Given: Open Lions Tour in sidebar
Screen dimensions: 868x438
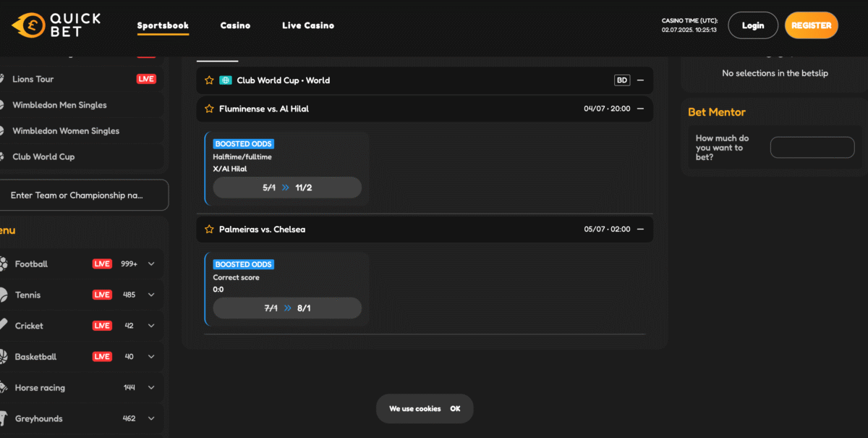Looking at the screenshot, I should pyautogui.click(x=33, y=79).
